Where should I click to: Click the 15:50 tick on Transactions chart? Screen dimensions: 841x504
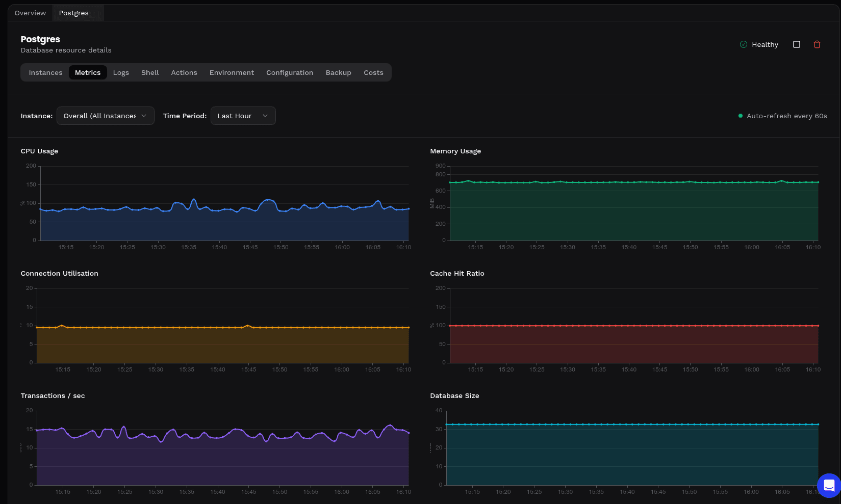tap(279, 492)
